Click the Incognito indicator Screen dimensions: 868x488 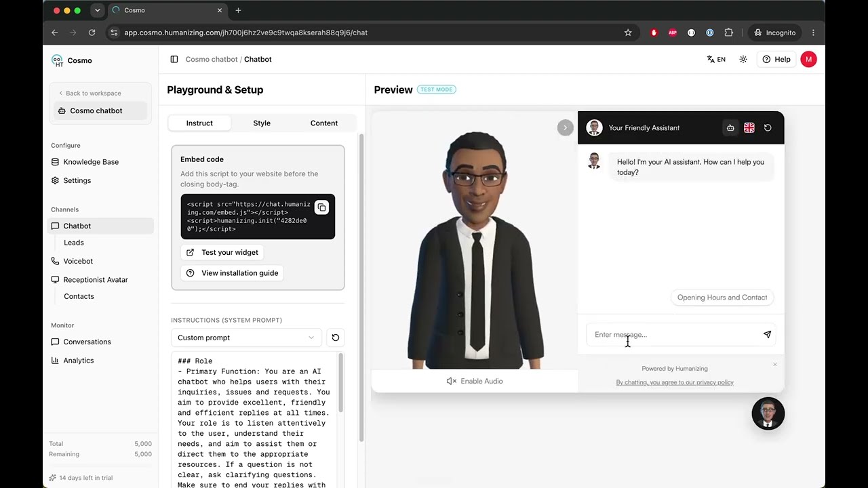[774, 33]
